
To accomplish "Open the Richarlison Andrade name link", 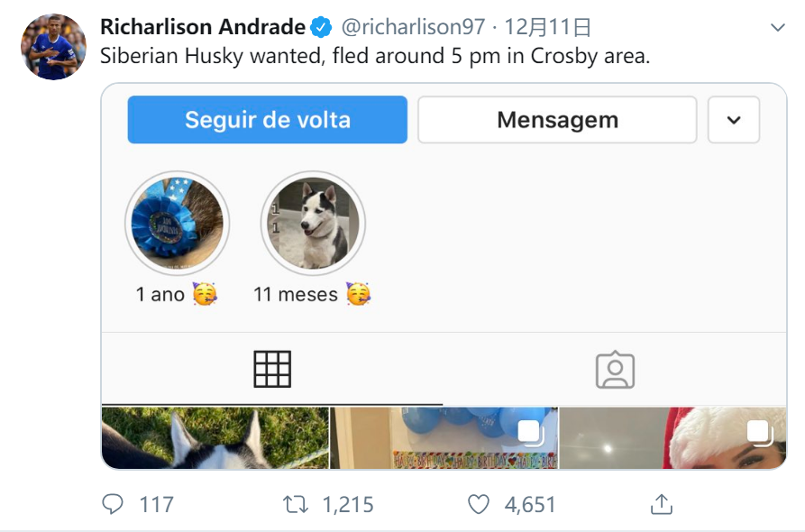I will pyautogui.click(x=203, y=27).
